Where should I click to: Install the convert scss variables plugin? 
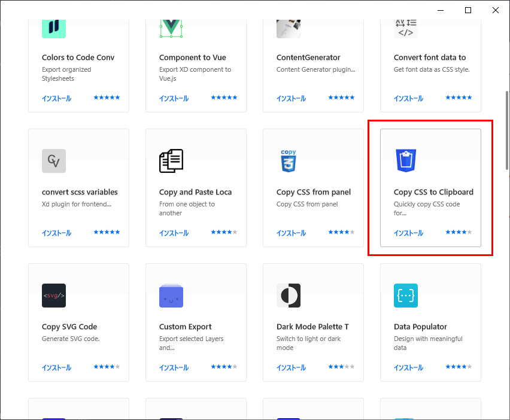pyautogui.click(x=56, y=233)
